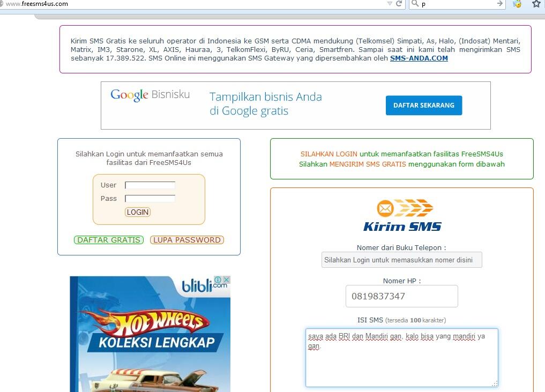The image size is (545, 392).
Task: Click the MENGIRIM SMS GRATIS text
Action: point(368,164)
